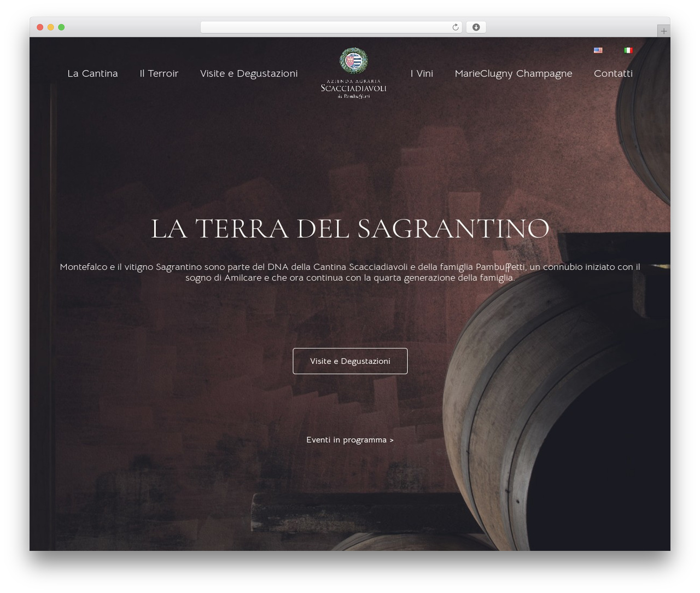700x593 pixels.
Task: Switch site language to Italian flag
Action: pos(628,50)
